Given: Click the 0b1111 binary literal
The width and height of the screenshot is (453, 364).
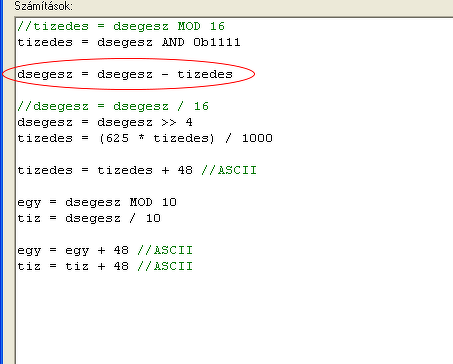Looking at the screenshot, I should (217, 42).
